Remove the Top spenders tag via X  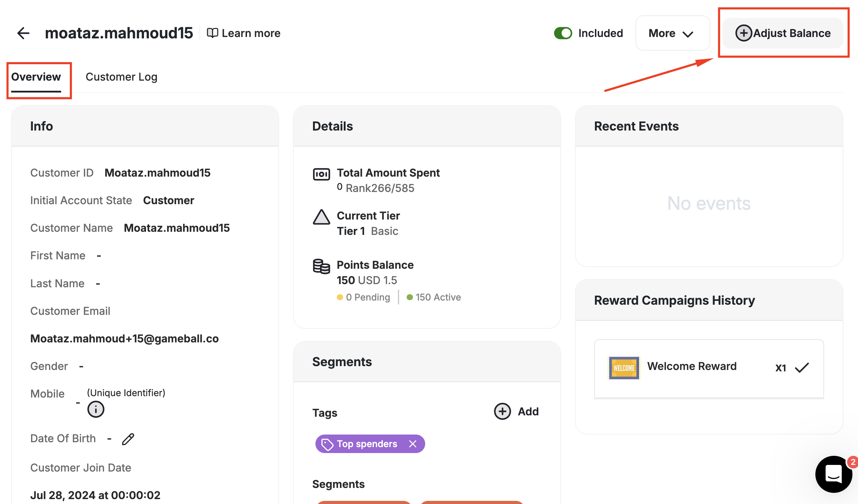tap(413, 444)
